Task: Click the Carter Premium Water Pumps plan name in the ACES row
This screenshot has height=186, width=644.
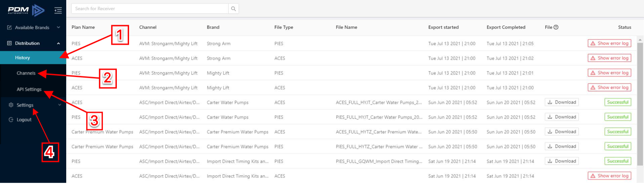Action: (x=102, y=132)
